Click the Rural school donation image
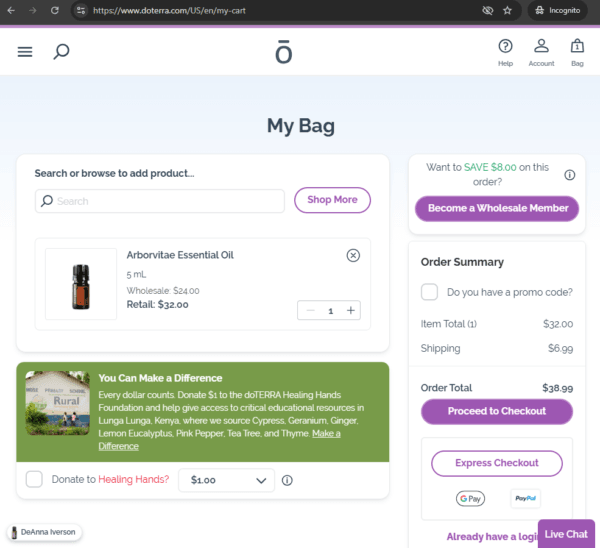Screen dimensions: 600x548 click(57, 403)
